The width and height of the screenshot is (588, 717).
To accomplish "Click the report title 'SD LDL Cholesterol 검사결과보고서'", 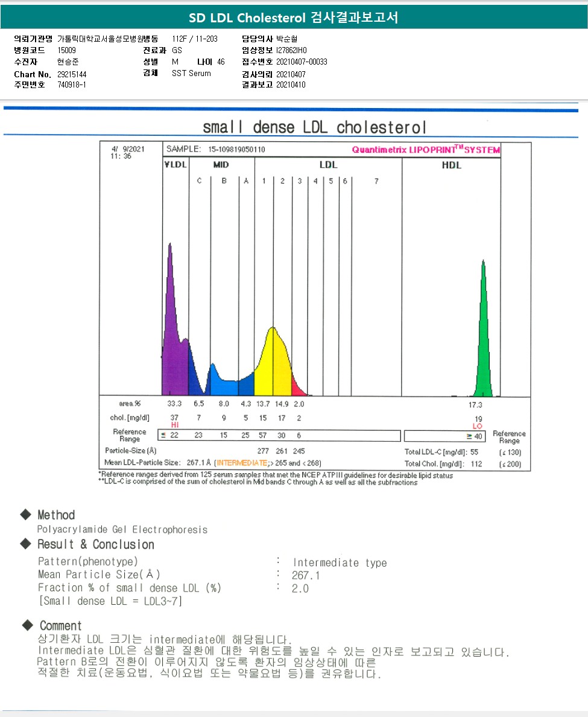I will [x=293, y=18].
